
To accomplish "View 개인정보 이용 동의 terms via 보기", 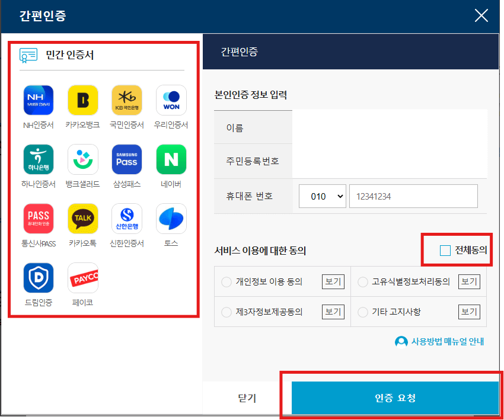I will click(x=333, y=281).
